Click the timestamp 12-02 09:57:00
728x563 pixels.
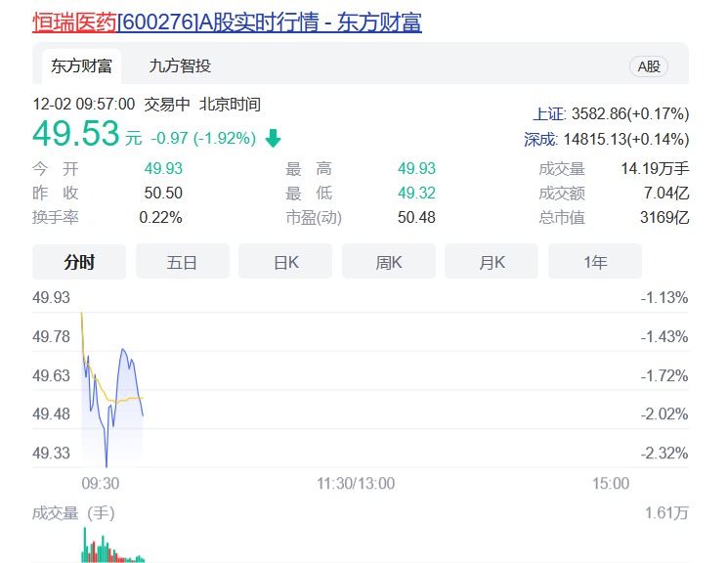(x=84, y=104)
